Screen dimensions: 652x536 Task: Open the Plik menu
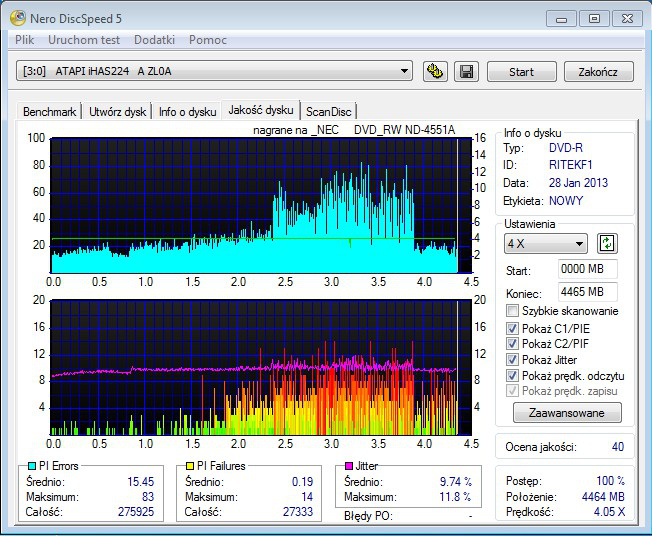pyautogui.click(x=25, y=40)
